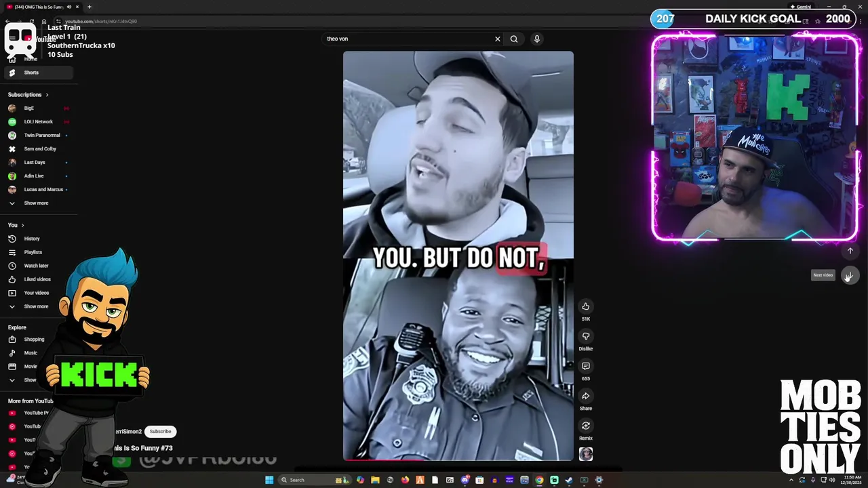868x488 pixels.
Task: Click the taskbar Search box
Action: (315, 480)
